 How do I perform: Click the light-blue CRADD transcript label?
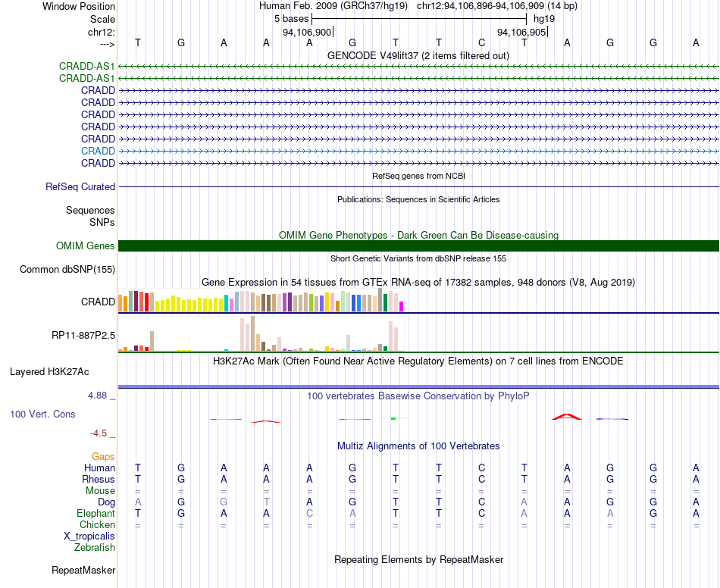[x=98, y=151]
